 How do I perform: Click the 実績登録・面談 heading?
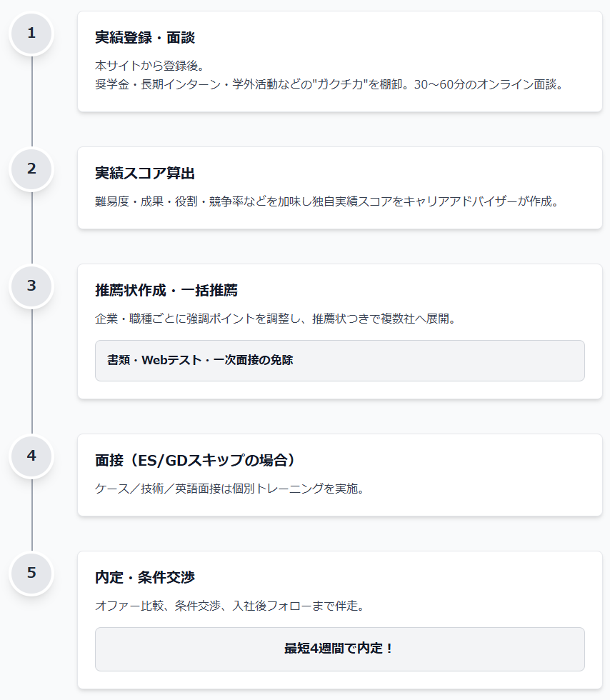(145, 38)
